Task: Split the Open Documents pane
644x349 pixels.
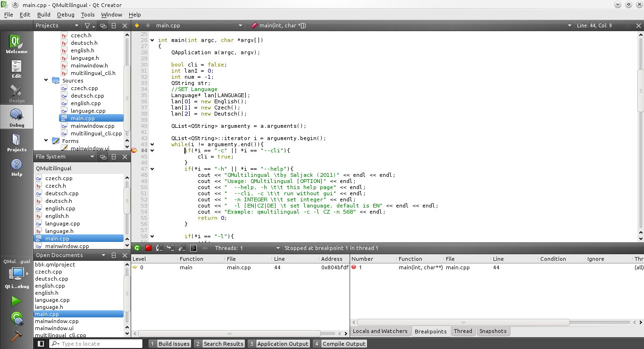Action: coord(114,255)
